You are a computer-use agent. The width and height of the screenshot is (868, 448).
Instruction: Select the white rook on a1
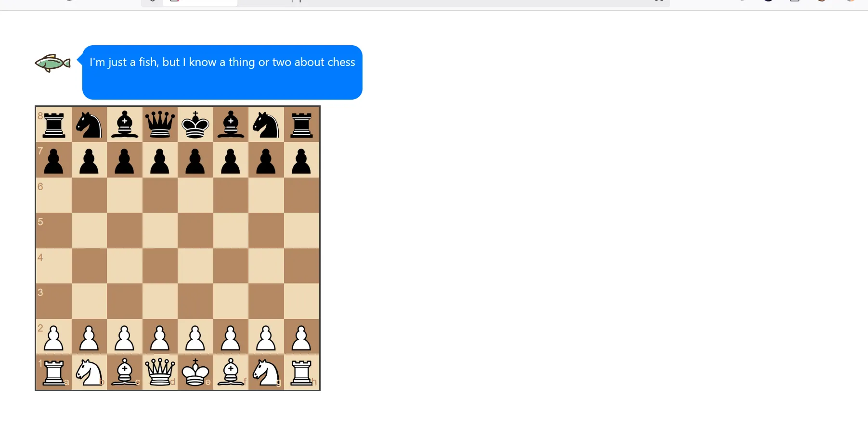[54, 372]
